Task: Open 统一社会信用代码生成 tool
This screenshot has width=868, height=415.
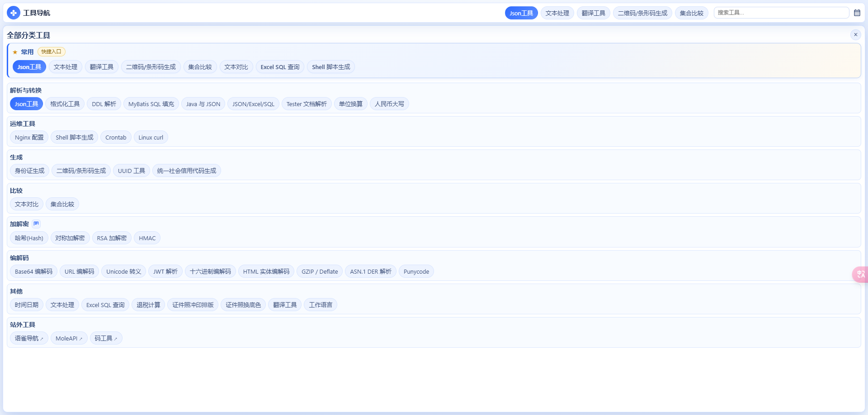Action: point(187,171)
